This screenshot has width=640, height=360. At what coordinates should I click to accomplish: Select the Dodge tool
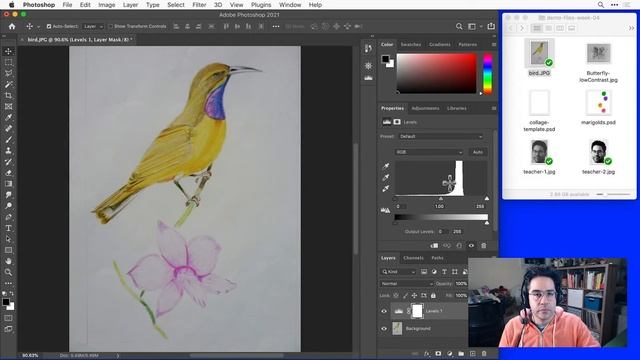click(x=8, y=206)
